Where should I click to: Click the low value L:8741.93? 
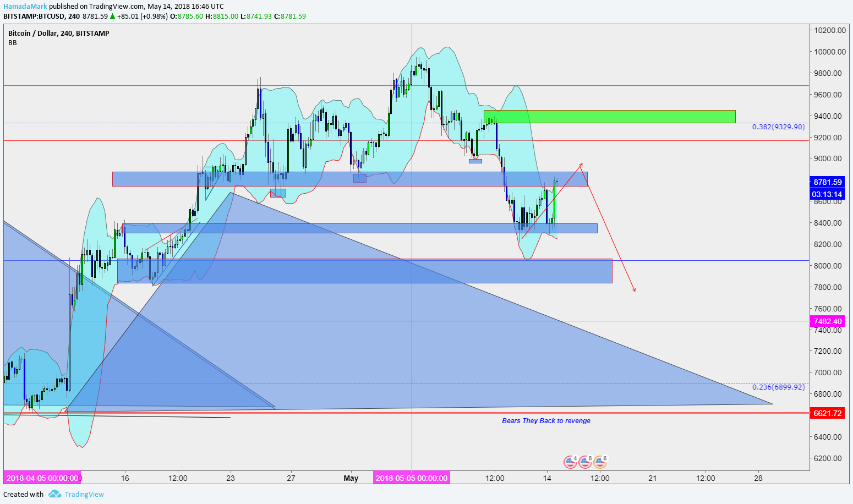click(x=256, y=16)
